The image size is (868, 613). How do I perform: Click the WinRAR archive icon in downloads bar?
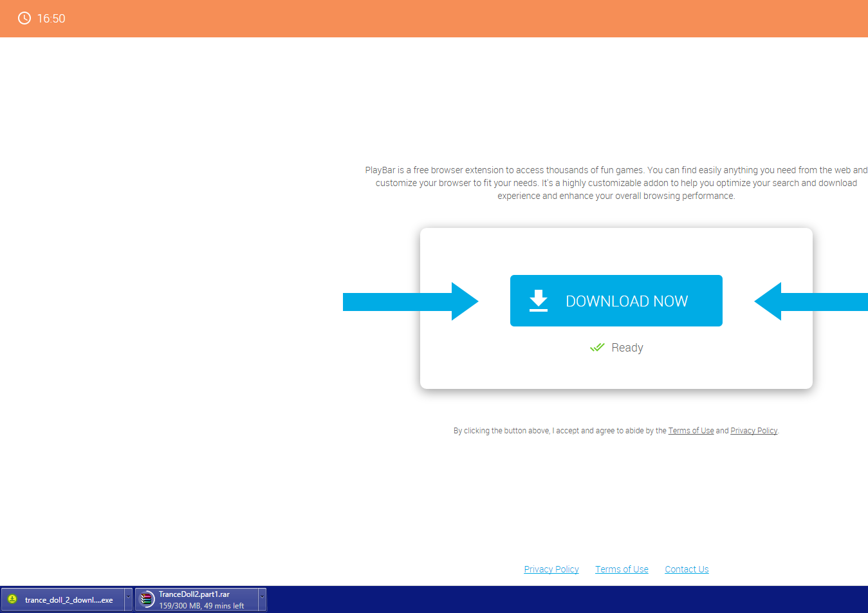click(147, 599)
